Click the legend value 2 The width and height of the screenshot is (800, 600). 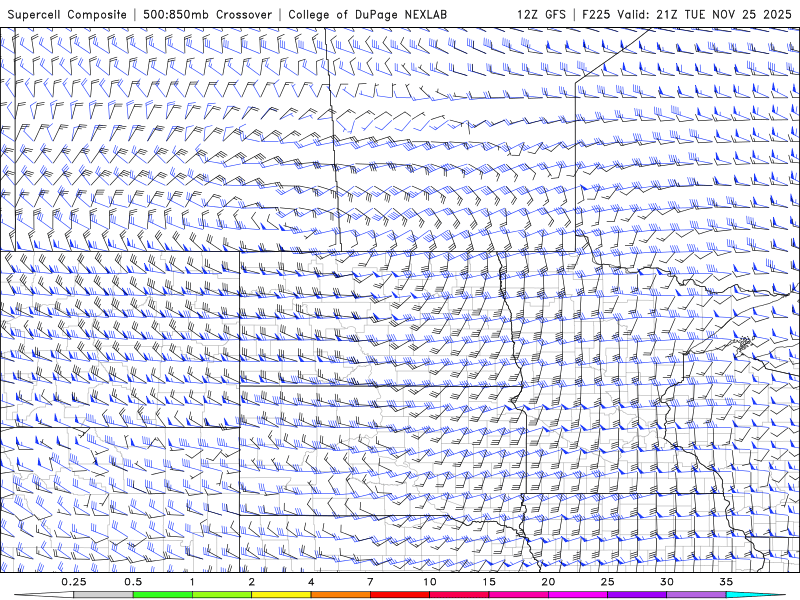(x=252, y=582)
